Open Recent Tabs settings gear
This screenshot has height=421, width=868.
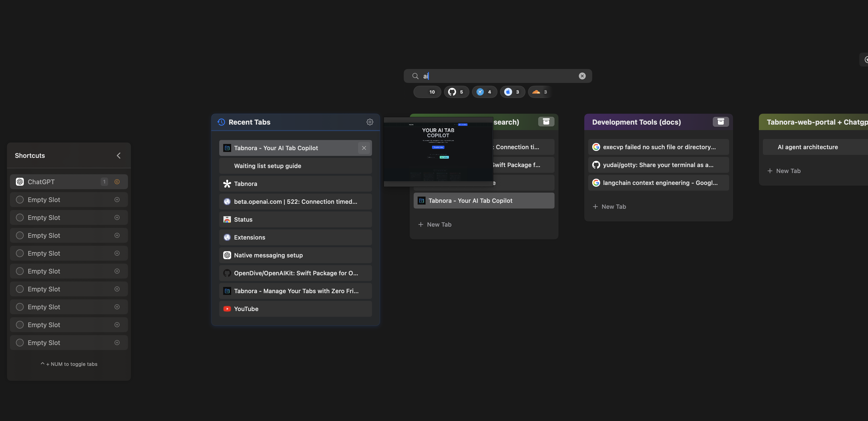370,122
